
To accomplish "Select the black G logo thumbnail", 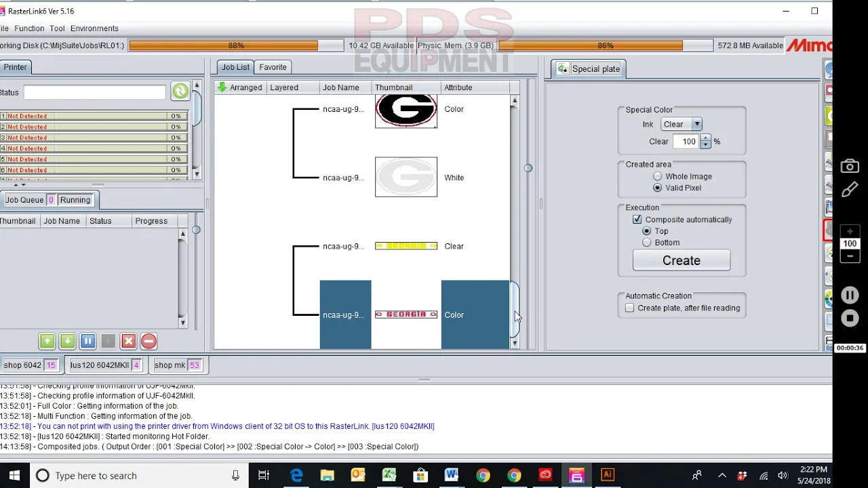I will point(406,110).
